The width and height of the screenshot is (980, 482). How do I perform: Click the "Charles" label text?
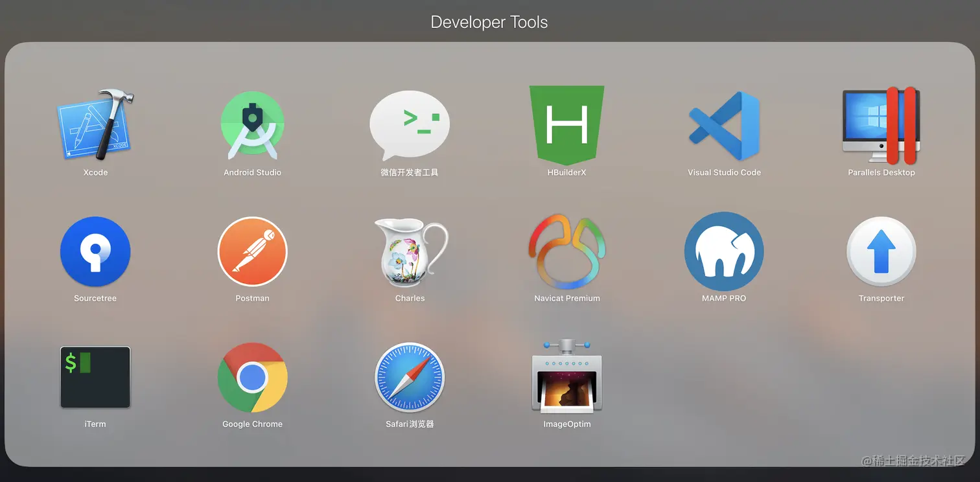click(x=410, y=298)
